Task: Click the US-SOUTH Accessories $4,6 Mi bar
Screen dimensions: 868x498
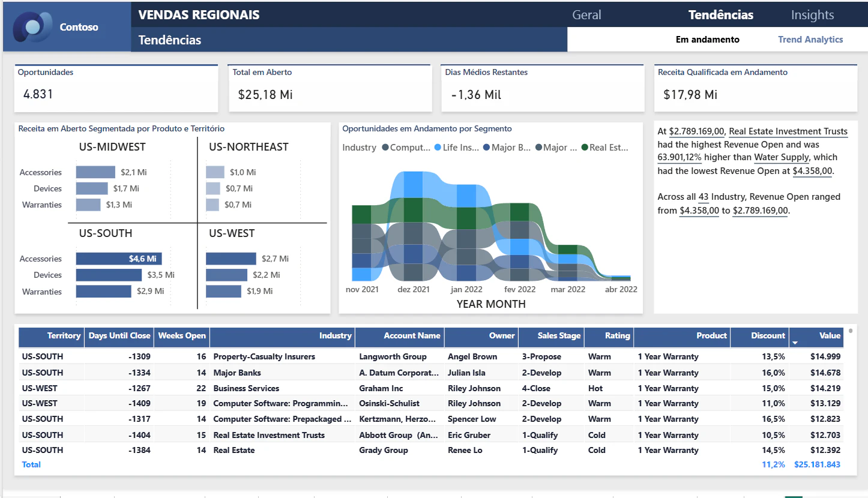Action: tap(118, 259)
